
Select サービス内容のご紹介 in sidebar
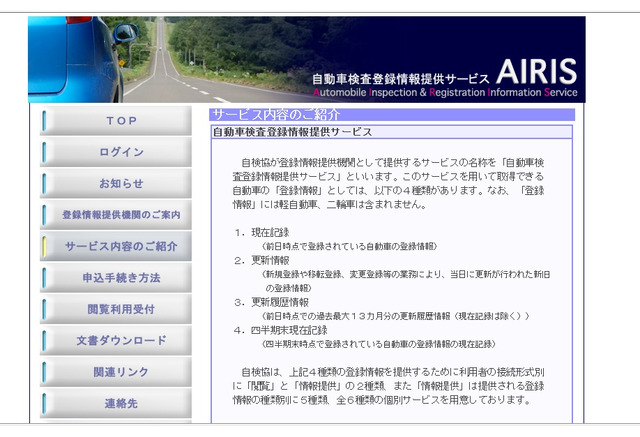click(116, 246)
